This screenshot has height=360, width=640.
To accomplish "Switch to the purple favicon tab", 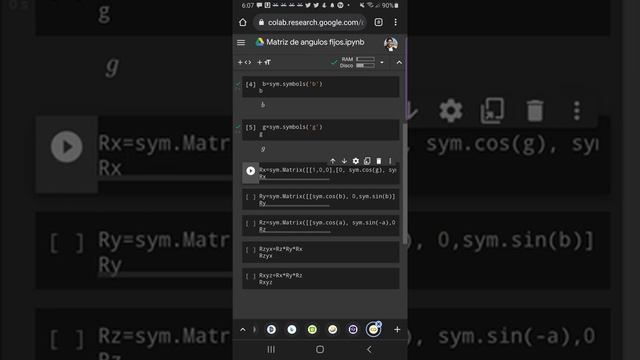I will 353,329.
